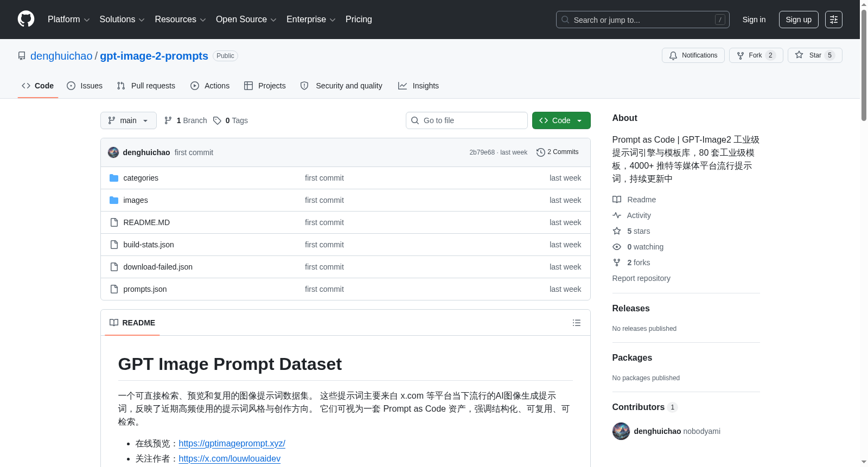Open the first commit message on the README.MD row
The width and height of the screenshot is (868, 467).
[x=324, y=222]
